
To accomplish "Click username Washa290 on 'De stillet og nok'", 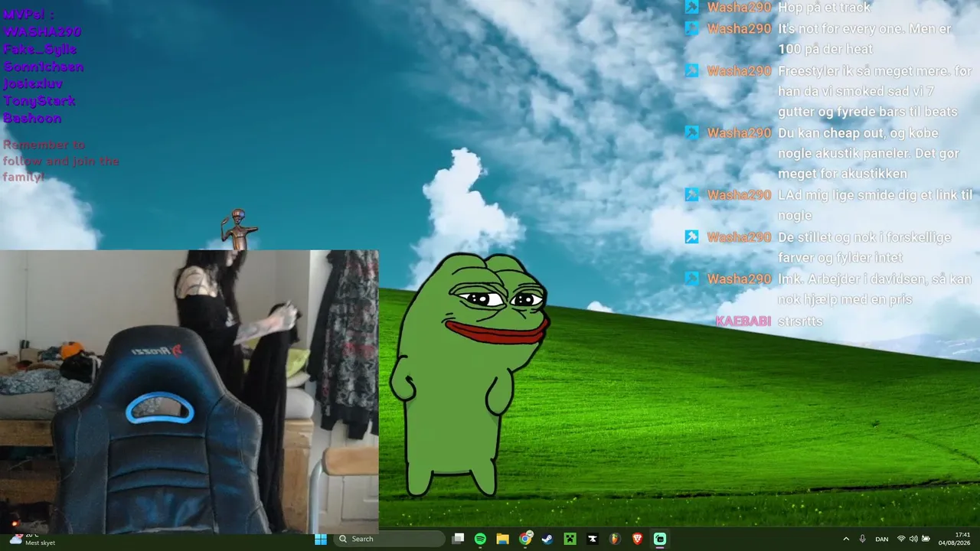I will 739,236.
